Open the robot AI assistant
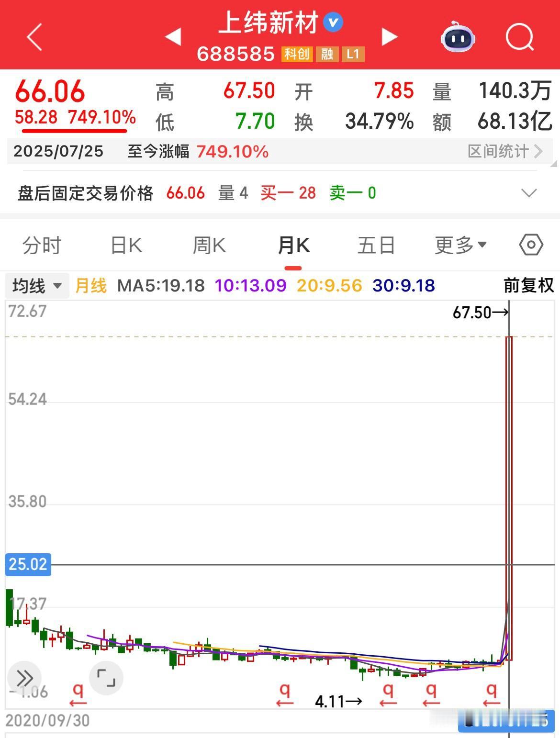 [458, 37]
